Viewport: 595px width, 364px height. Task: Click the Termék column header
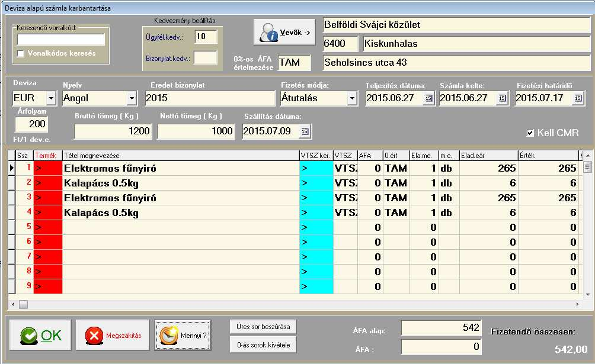48,156
